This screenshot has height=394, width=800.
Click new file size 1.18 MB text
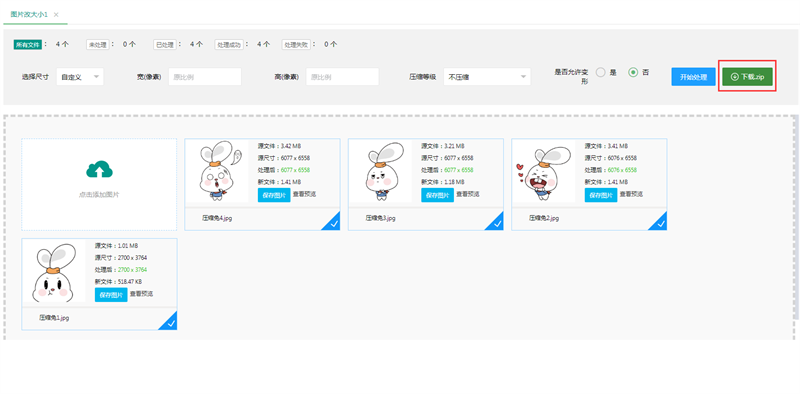point(454,182)
